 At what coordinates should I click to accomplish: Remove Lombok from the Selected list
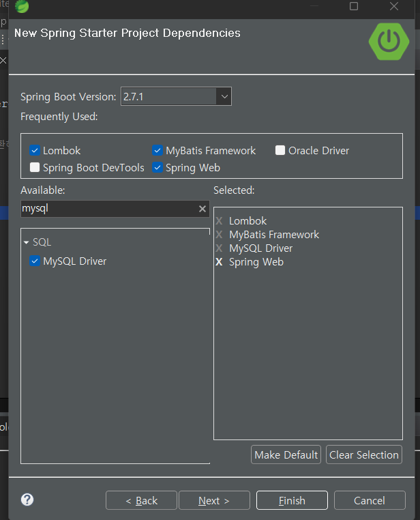[x=219, y=221]
